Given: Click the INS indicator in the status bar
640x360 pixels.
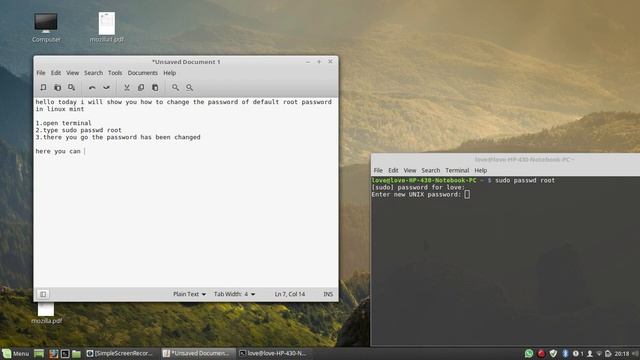Looking at the screenshot, I should 328,294.
